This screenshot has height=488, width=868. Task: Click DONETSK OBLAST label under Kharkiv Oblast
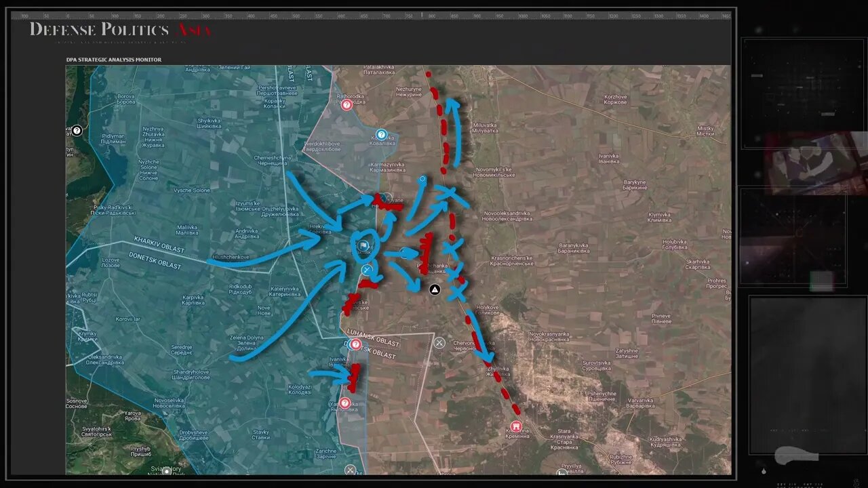155,260
